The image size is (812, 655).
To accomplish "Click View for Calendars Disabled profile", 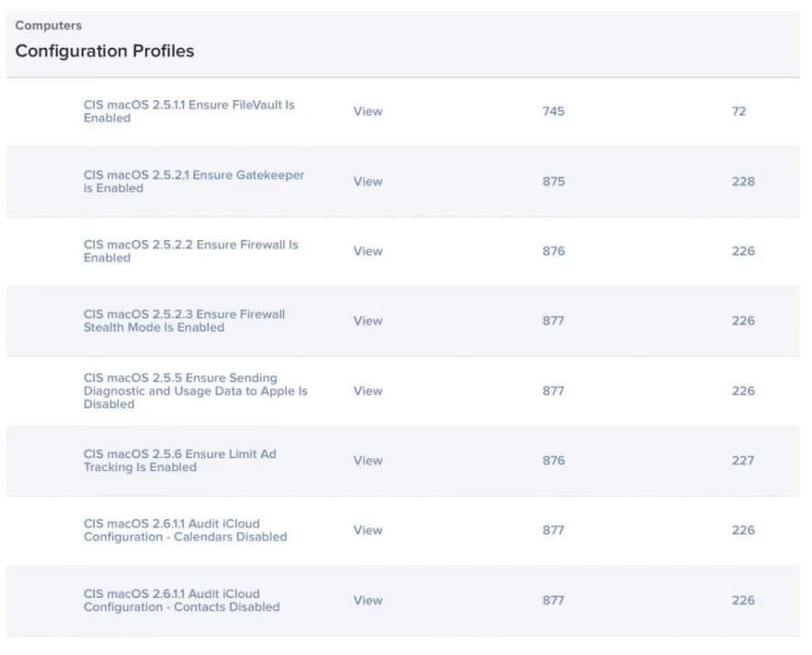I will point(368,530).
